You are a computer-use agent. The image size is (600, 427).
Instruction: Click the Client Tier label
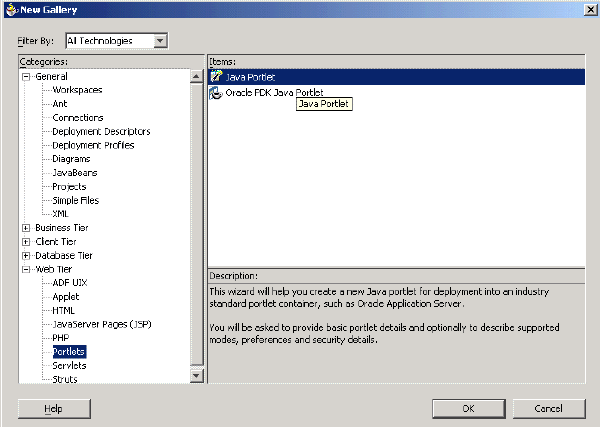click(56, 241)
